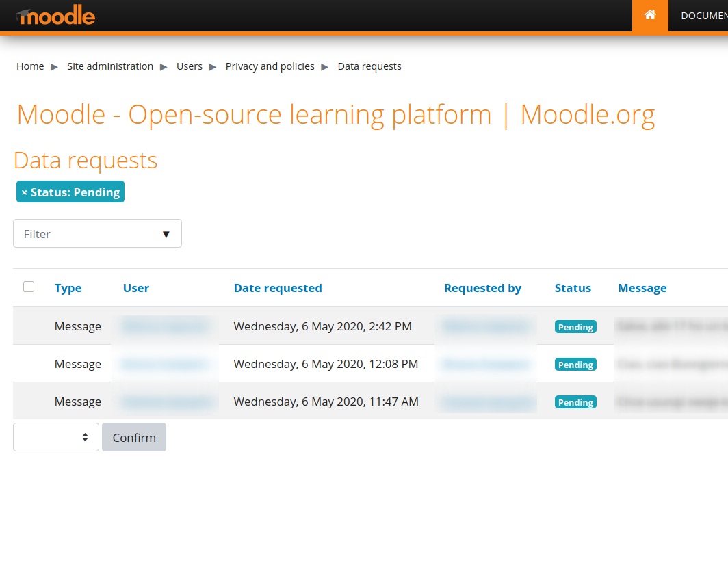Viewport: 728px width, 578px height.
Task: Select date 'Wednesday, 6 May 2020, 11:47 AM'
Action: (x=326, y=402)
